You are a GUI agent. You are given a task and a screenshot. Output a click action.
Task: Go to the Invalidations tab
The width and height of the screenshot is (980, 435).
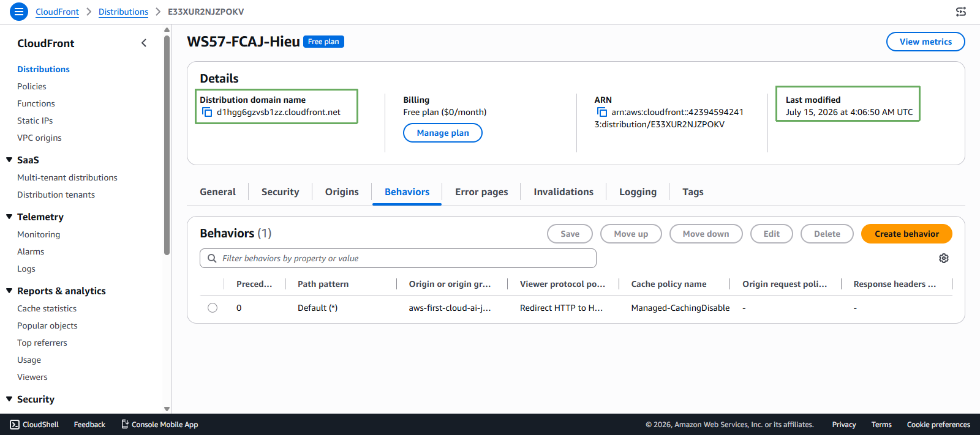563,191
